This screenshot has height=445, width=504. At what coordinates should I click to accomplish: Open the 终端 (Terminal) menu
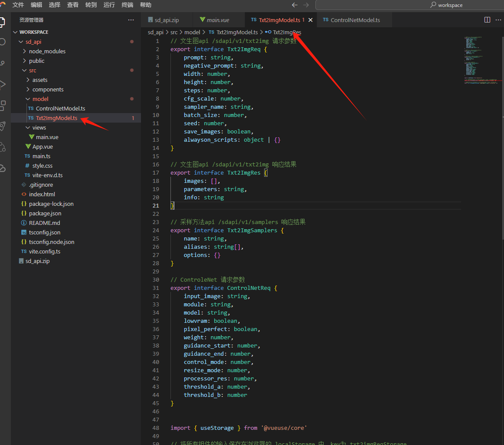click(128, 5)
